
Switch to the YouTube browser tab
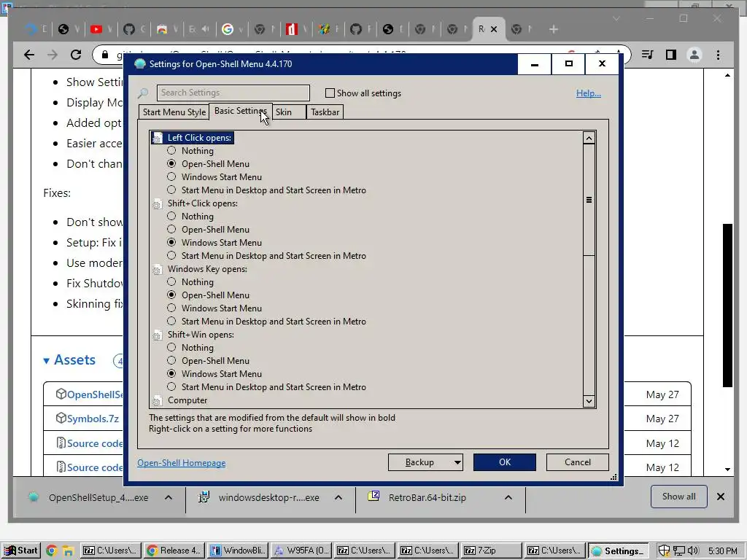click(x=96, y=29)
